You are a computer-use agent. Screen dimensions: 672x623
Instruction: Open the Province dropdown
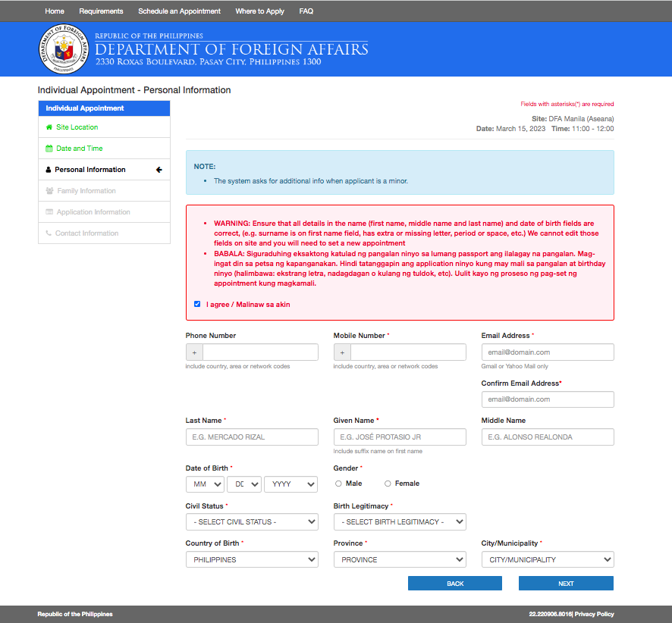(400, 559)
